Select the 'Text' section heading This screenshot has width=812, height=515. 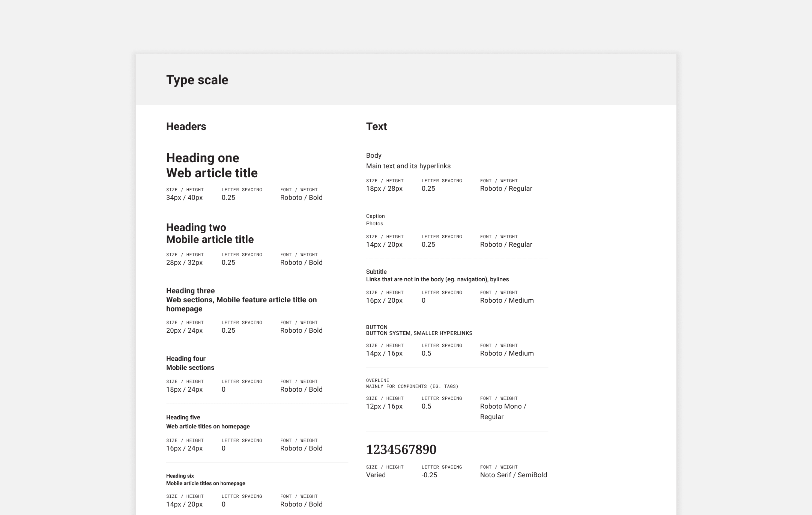point(376,127)
